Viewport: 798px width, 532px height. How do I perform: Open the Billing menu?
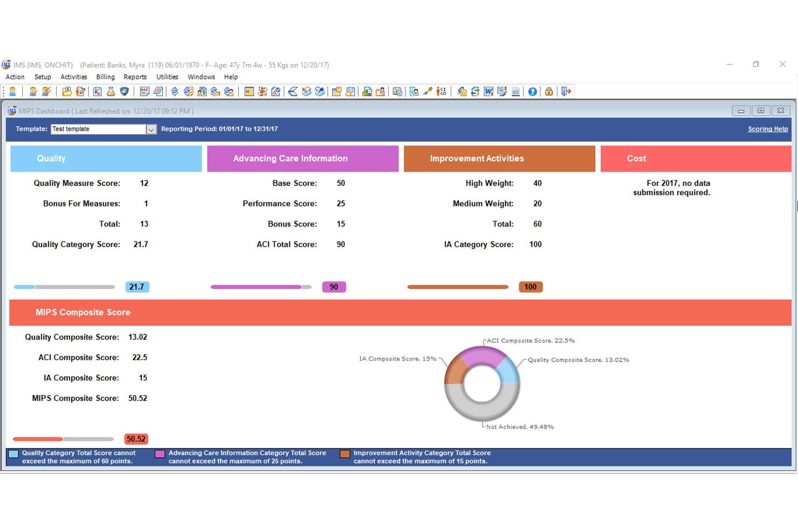click(x=105, y=77)
